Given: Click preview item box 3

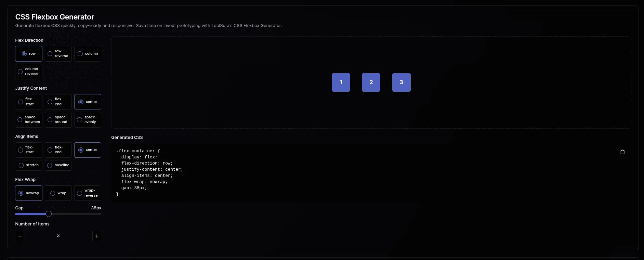Looking at the screenshot, I should coord(401,82).
